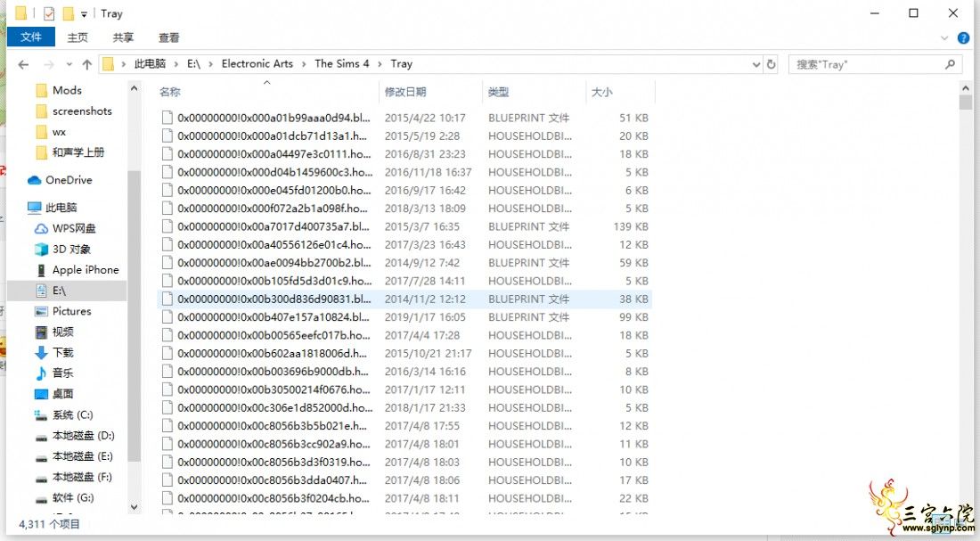Open the Mods folder in sidebar
The image size is (980, 541).
point(67,91)
